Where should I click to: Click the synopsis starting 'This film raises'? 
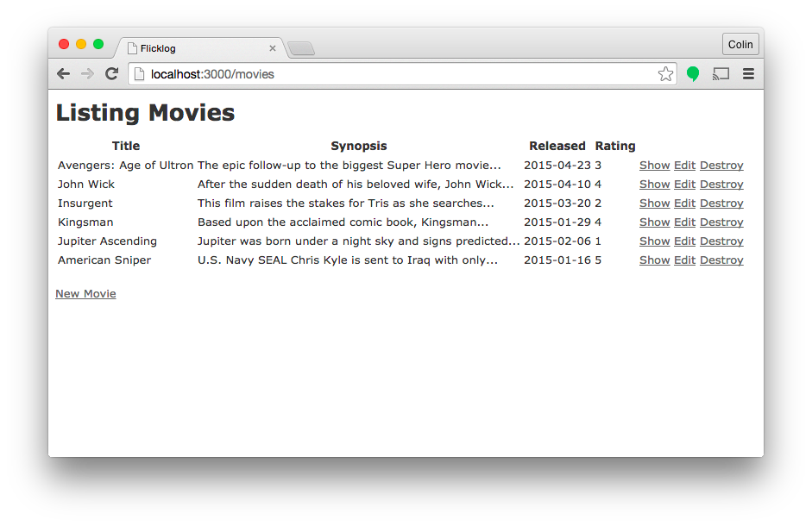[345, 203]
